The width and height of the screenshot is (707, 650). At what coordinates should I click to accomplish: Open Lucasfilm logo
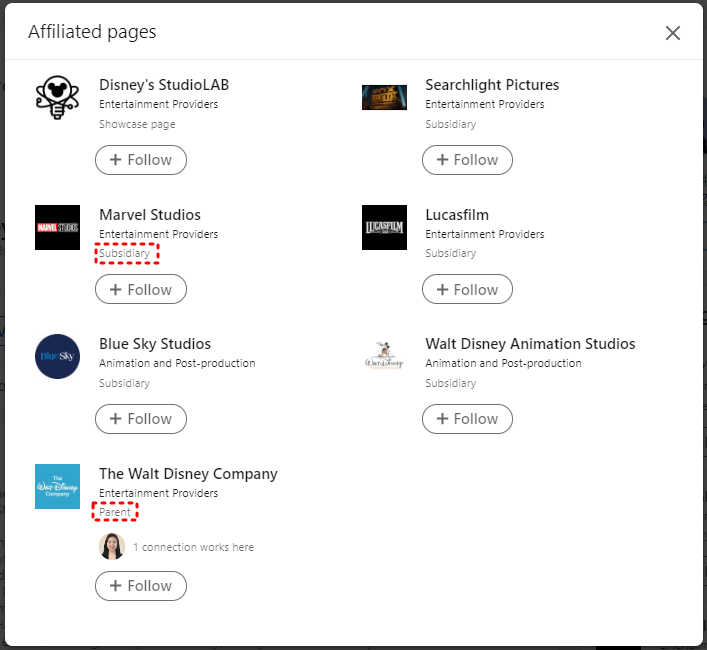coord(384,227)
